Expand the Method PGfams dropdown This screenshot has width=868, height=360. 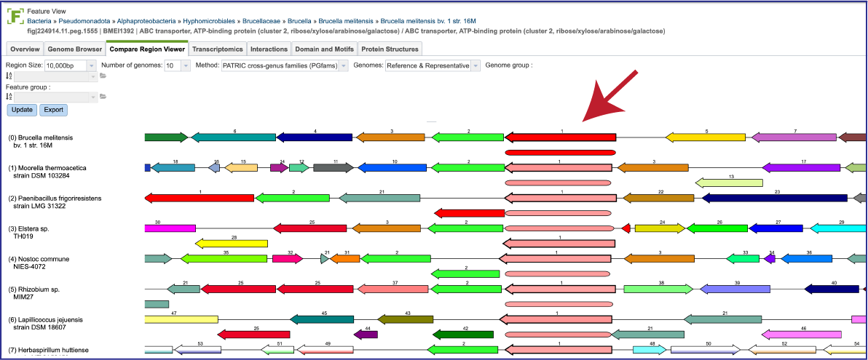click(x=343, y=65)
